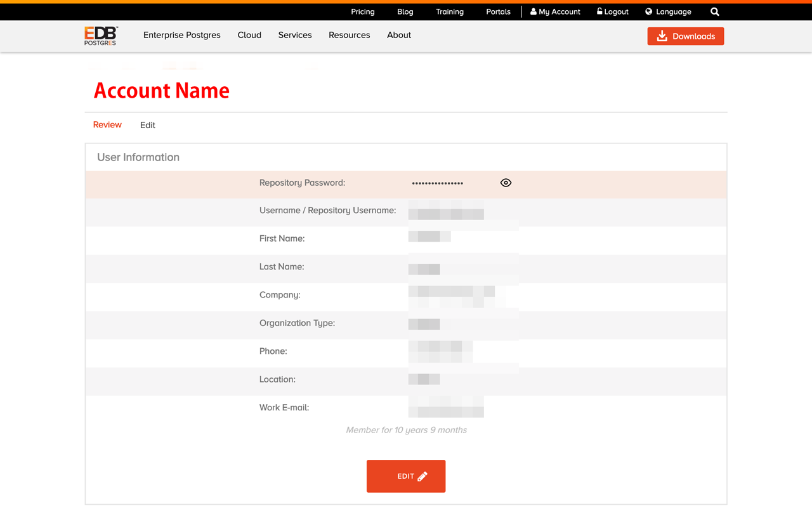Reveal the repository password with eye icon
This screenshot has height=515, width=812.
coord(506,183)
